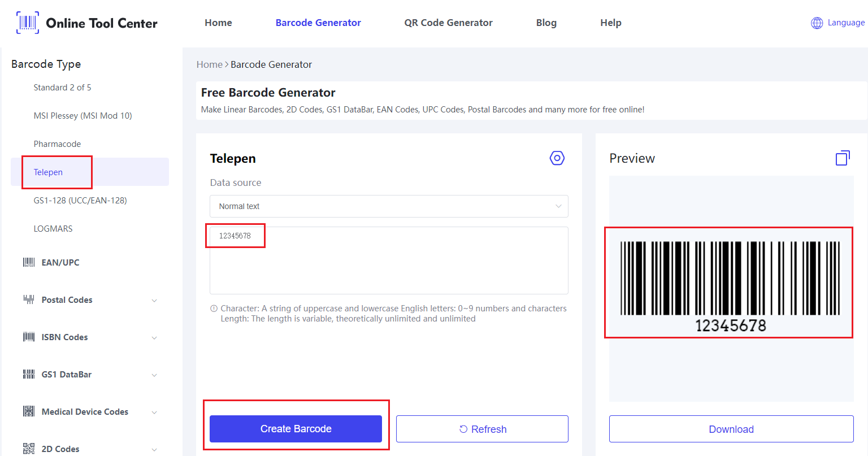Click the barcode data text field
This screenshot has width=868, height=456.
(x=389, y=260)
